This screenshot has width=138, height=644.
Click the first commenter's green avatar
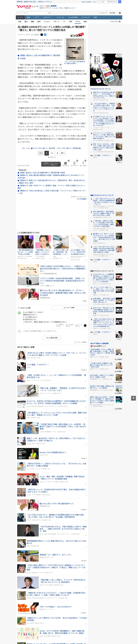click(x=19, y=313)
